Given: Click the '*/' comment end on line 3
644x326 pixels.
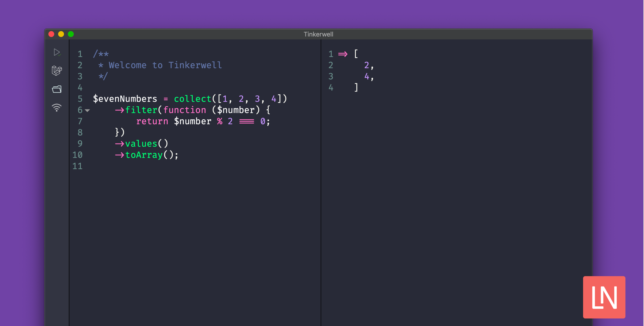Looking at the screenshot, I should click(x=103, y=77).
